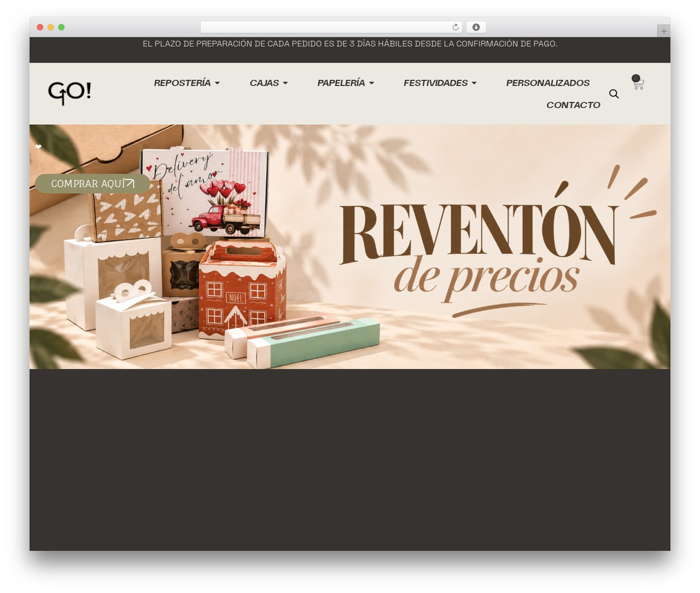The height and width of the screenshot is (593, 700).
Task: Click the GO! logo
Action: pos(69,93)
